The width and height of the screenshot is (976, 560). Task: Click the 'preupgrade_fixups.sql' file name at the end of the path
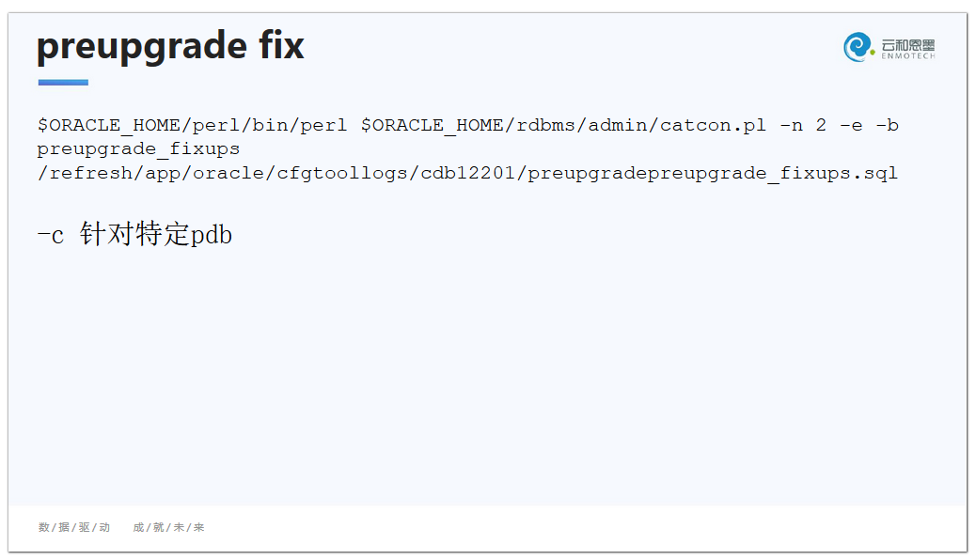[773, 173]
